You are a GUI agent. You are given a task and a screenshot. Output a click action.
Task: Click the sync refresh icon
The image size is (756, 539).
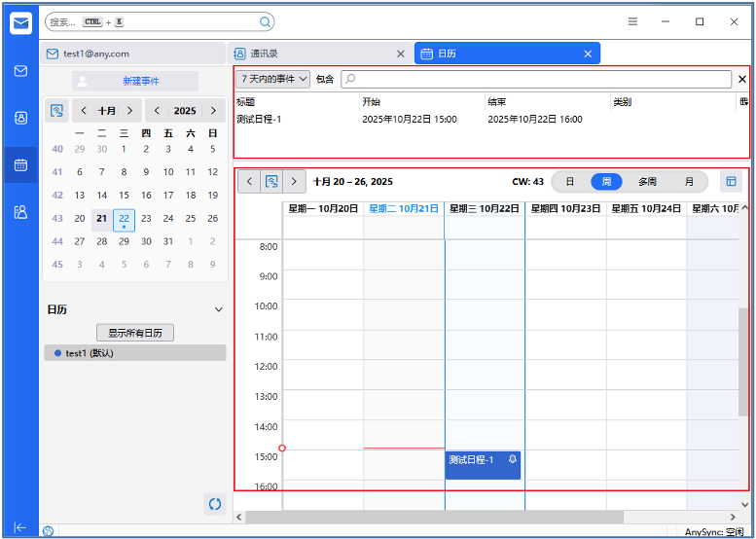click(215, 504)
